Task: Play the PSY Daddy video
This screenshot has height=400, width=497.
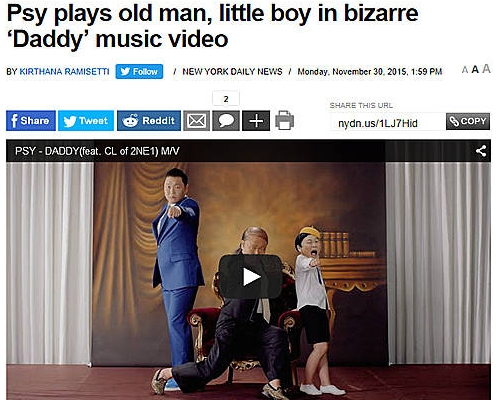Action: [x=250, y=277]
